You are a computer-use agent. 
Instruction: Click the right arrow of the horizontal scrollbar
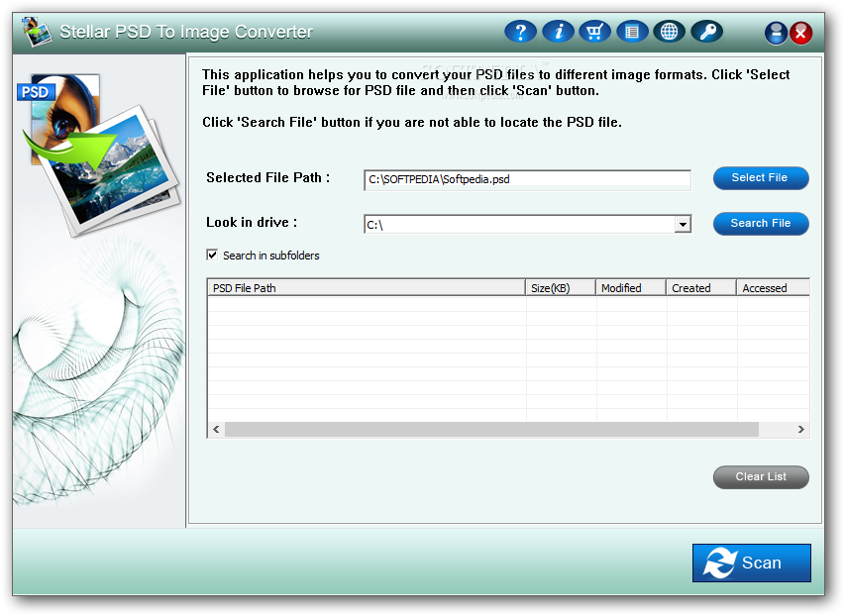800,430
